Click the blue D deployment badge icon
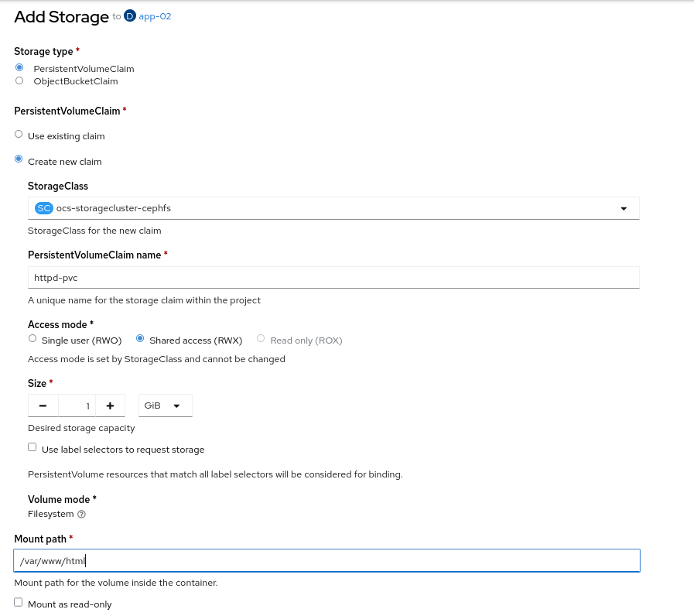The image size is (694, 616). (130, 16)
